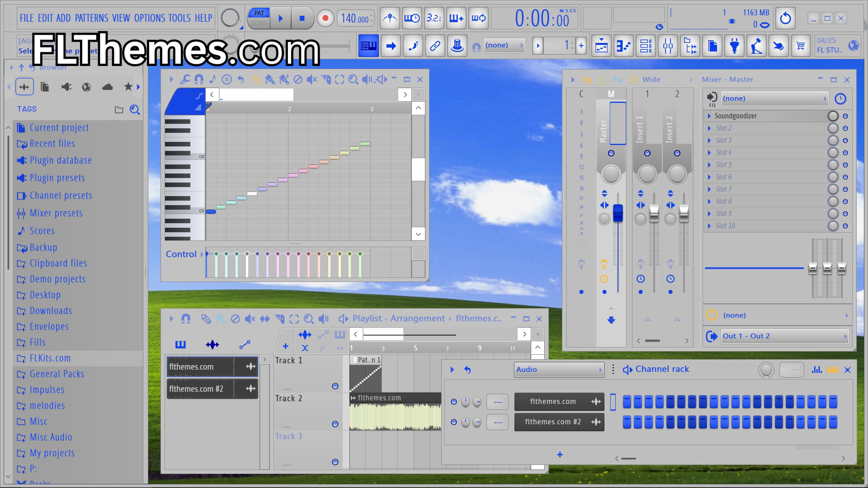Search the browser with magnifier icon

[135, 109]
